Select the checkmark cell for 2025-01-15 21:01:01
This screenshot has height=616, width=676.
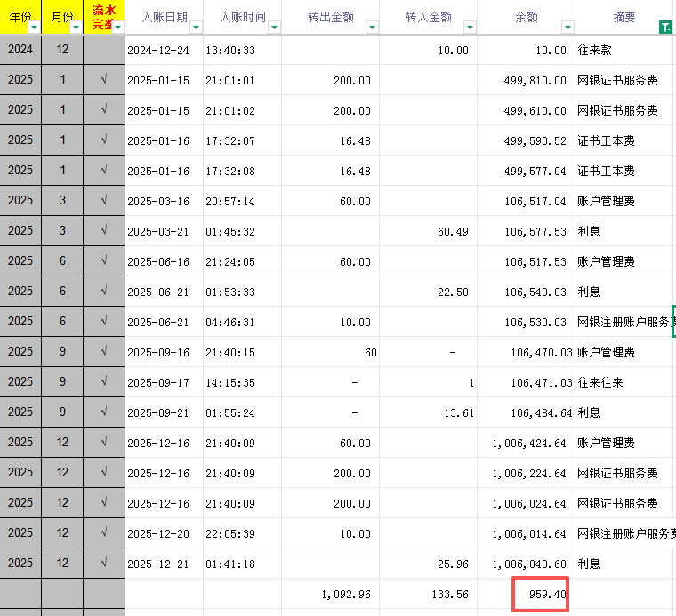104,80
